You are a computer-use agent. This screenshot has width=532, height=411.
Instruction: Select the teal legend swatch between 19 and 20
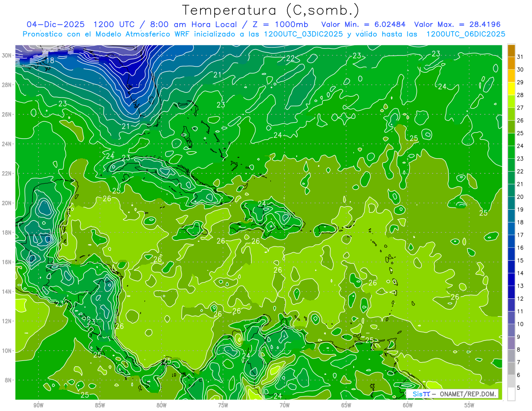(x=511, y=203)
